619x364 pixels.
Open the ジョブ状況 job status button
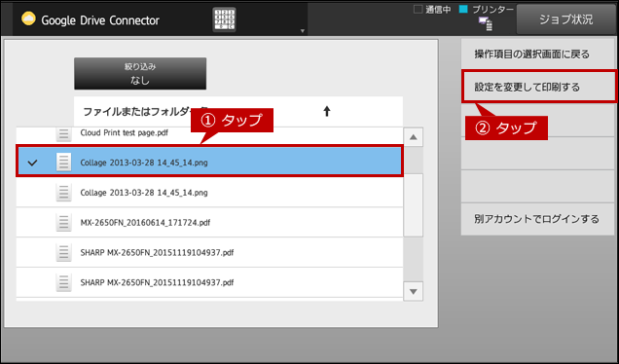(566, 19)
